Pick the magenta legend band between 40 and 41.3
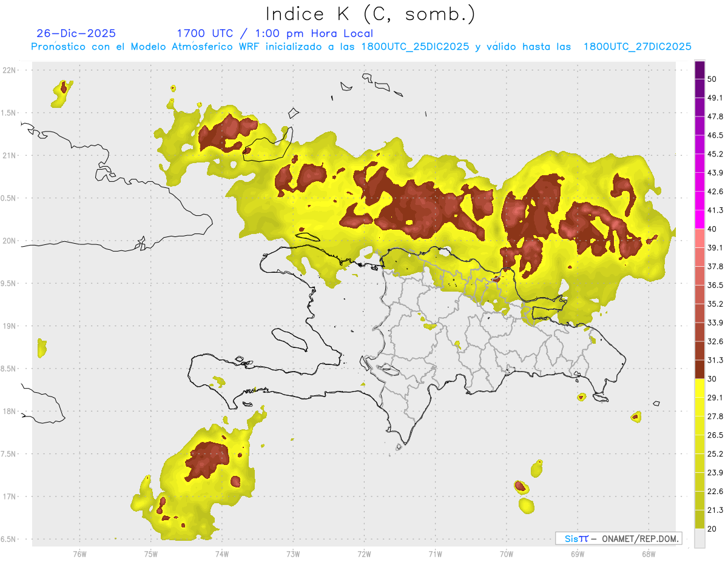The height and width of the screenshot is (562, 728). [699, 219]
